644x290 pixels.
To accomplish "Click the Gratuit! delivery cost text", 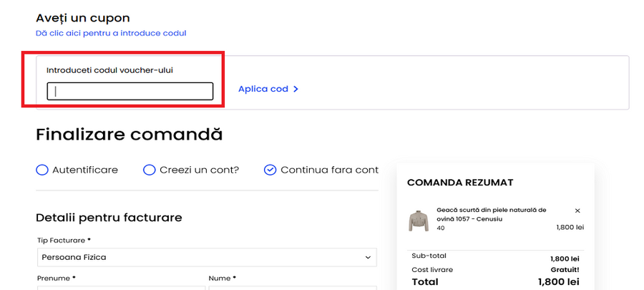I will point(565,270).
